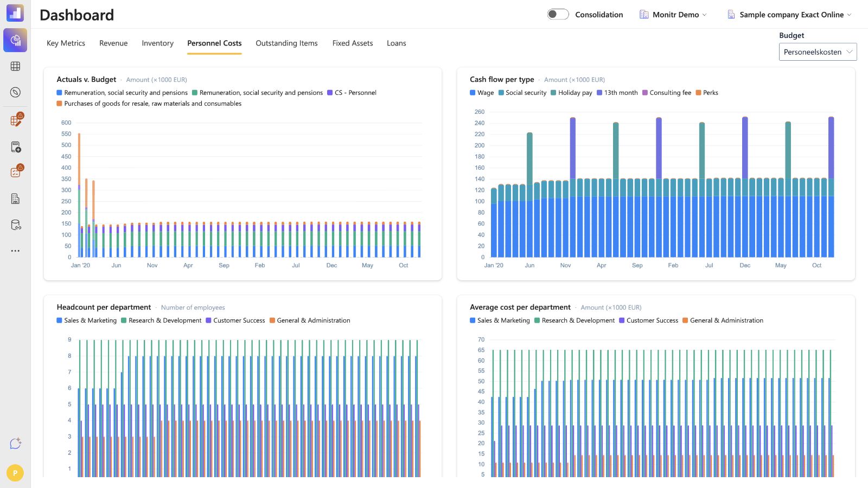Toggle Customer Success in Average cost legend
The height and width of the screenshot is (488, 868).
point(649,320)
